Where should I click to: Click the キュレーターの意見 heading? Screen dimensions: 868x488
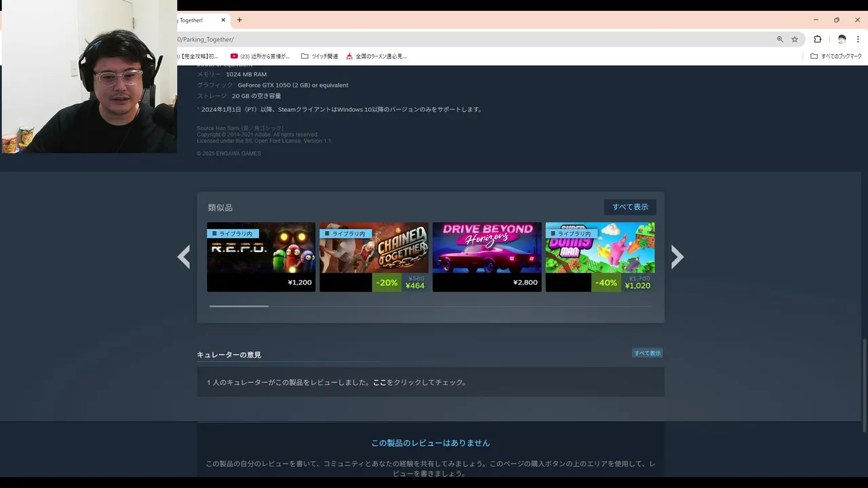click(x=229, y=354)
